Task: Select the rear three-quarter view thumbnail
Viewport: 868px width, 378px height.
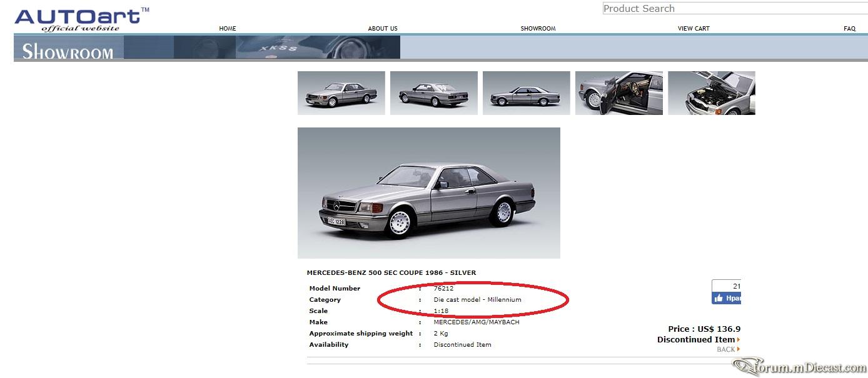Action: [434, 93]
